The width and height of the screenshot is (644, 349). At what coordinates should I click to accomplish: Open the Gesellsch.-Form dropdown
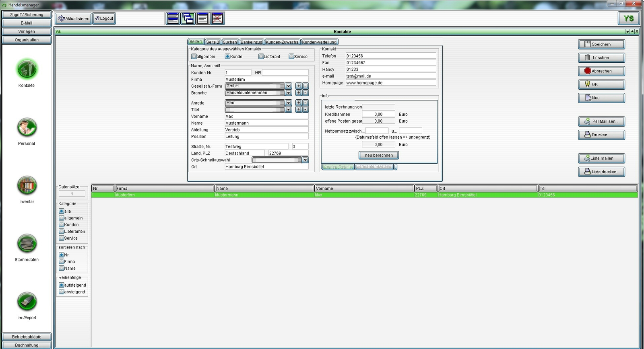coord(288,86)
